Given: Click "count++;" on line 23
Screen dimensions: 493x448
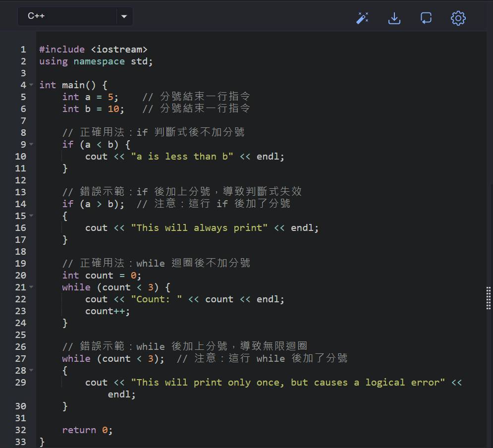Looking at the screenshot, I should pos(108,311).
